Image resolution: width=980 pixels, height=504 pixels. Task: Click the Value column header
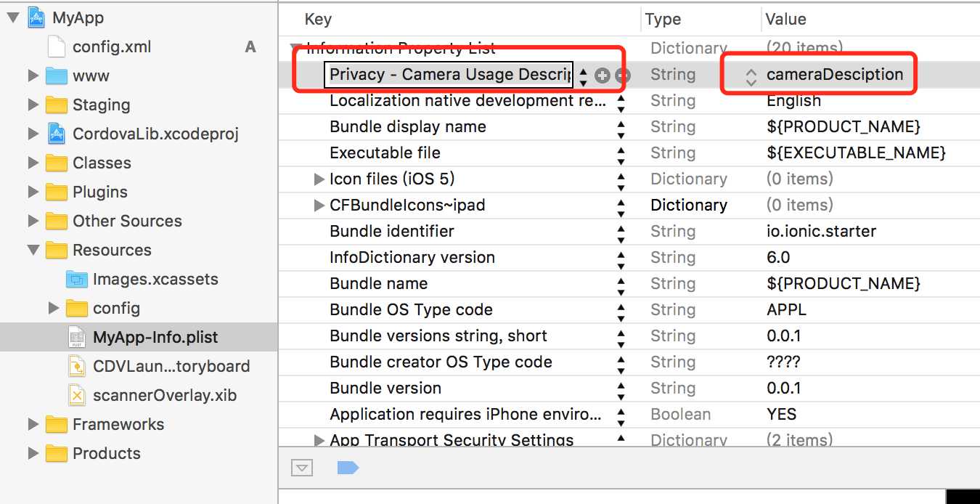click(x=786, y=20)
